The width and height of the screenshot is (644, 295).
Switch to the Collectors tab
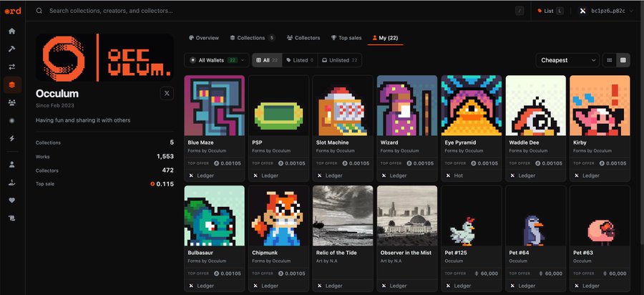click(x=303, y=38)
